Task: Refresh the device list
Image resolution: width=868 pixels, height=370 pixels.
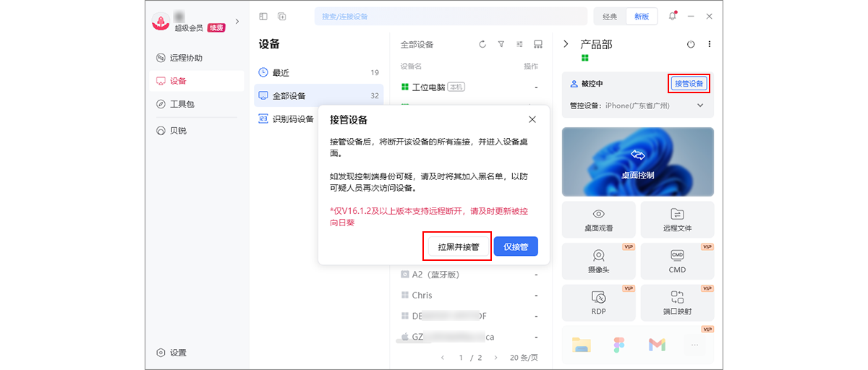Action: click(x=482, y=44)
